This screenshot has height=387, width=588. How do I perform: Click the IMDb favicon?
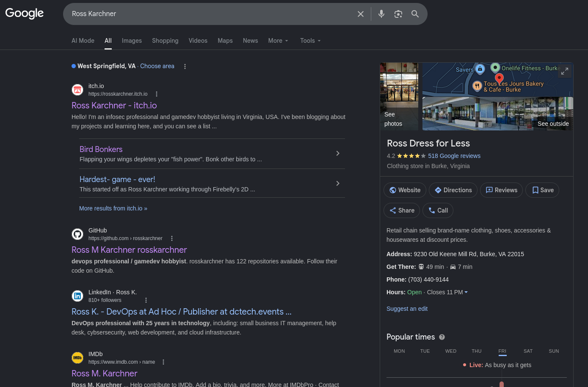point(77,358)
